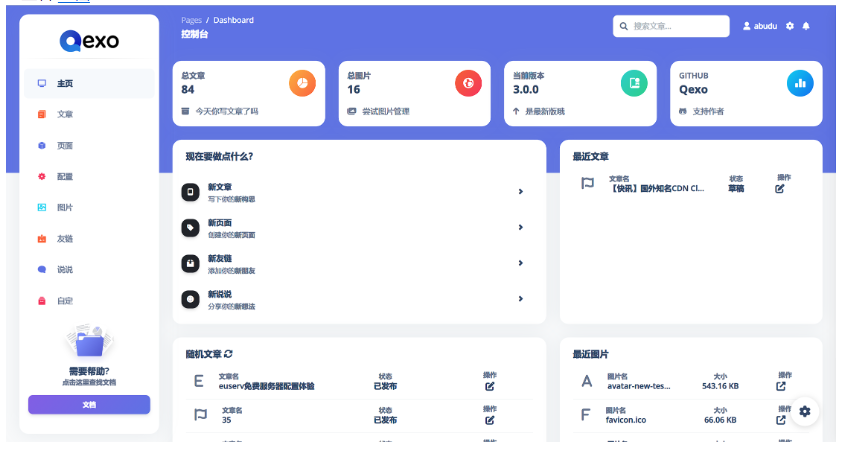Click the orange pie chart icon in 总文章 card
This screenshot has height=454, width=841.
click(x=303, y=83)
